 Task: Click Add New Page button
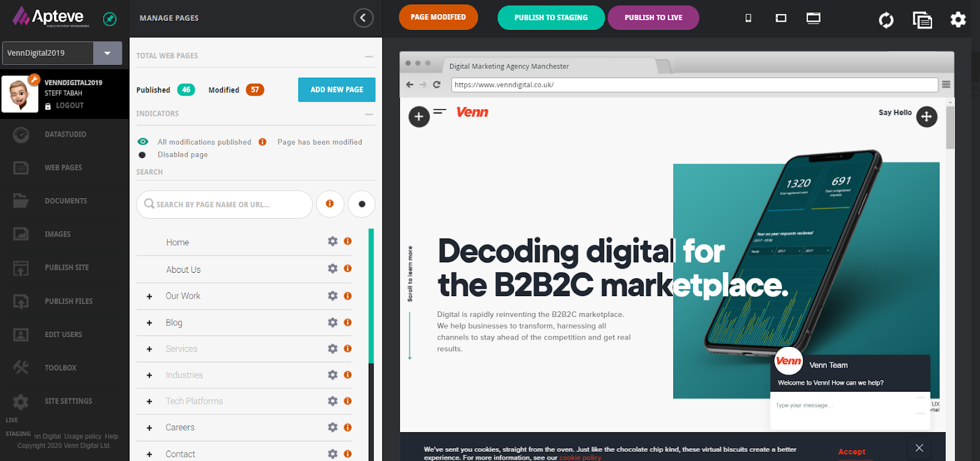(337, 90)
